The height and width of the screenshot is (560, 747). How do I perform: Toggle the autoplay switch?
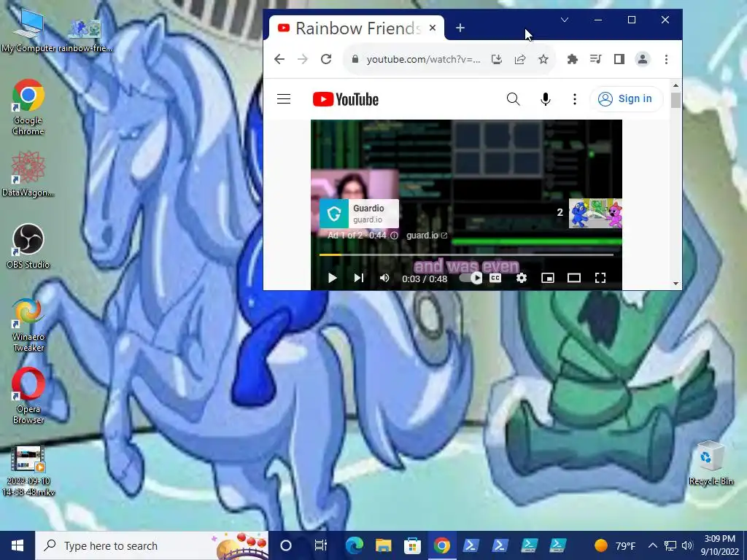(x=471, y=278)
